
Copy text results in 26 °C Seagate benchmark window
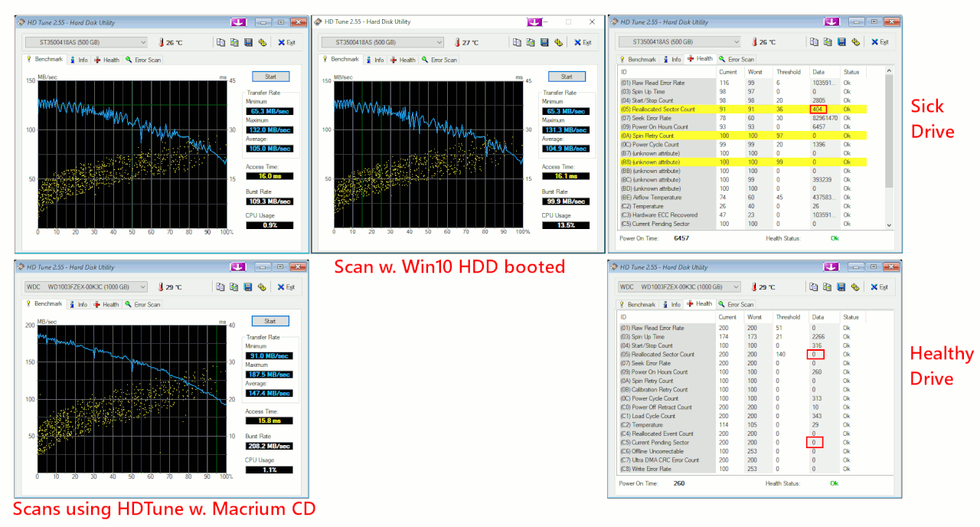tap(220, 43)
